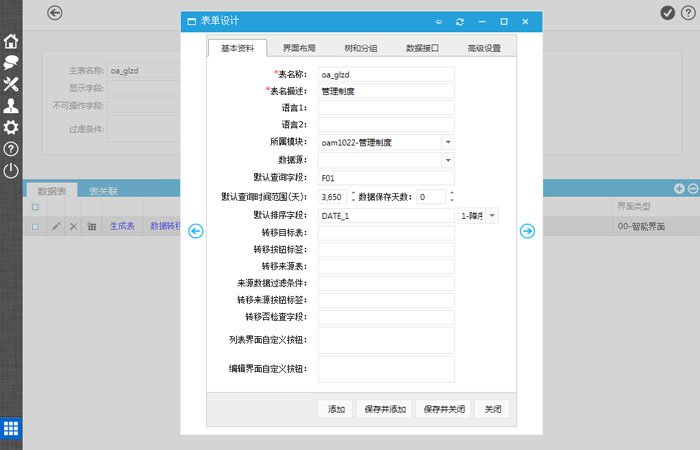Switch to the 数据接口 tab
Image resolution: width=700 pixels, height=450 pixels.
click(x=422, y=48)
